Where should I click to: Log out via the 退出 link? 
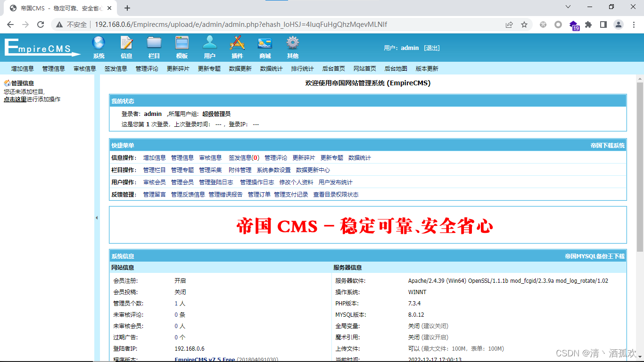[x=431, y=48]
